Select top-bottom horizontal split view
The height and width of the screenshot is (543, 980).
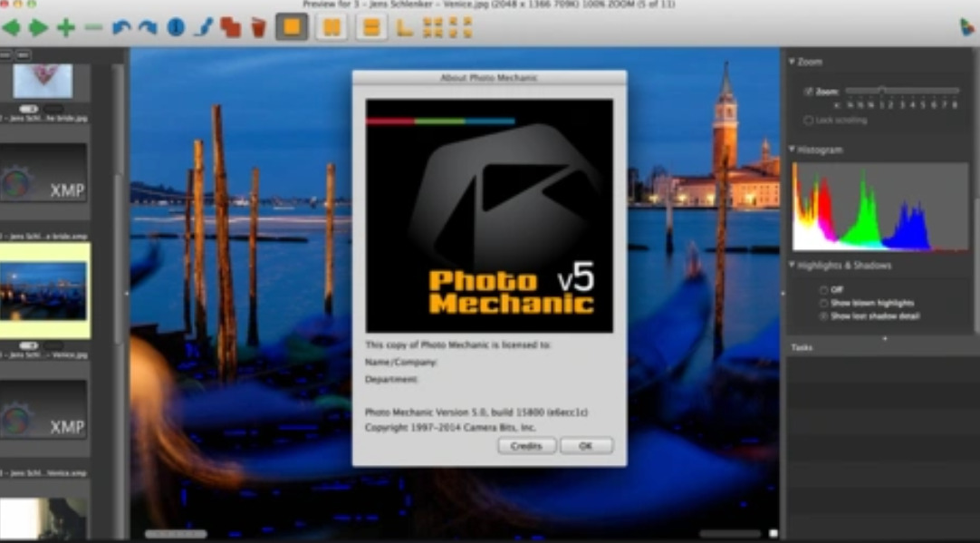(x=371, y=27)
